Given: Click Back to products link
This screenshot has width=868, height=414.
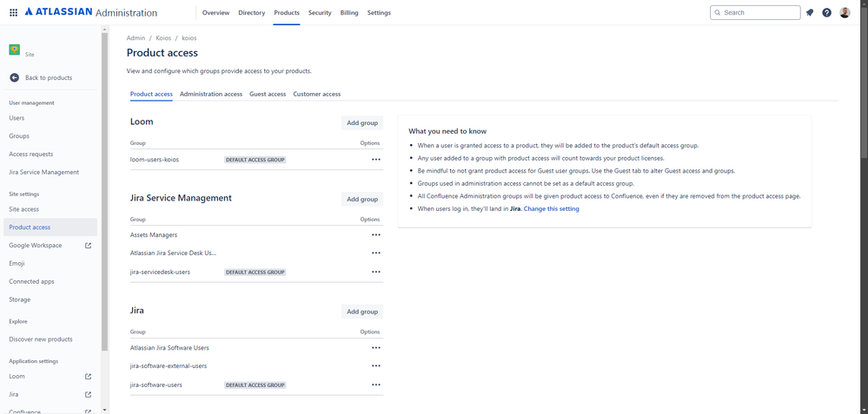Looking at the screenshot, I should [49, 78].
